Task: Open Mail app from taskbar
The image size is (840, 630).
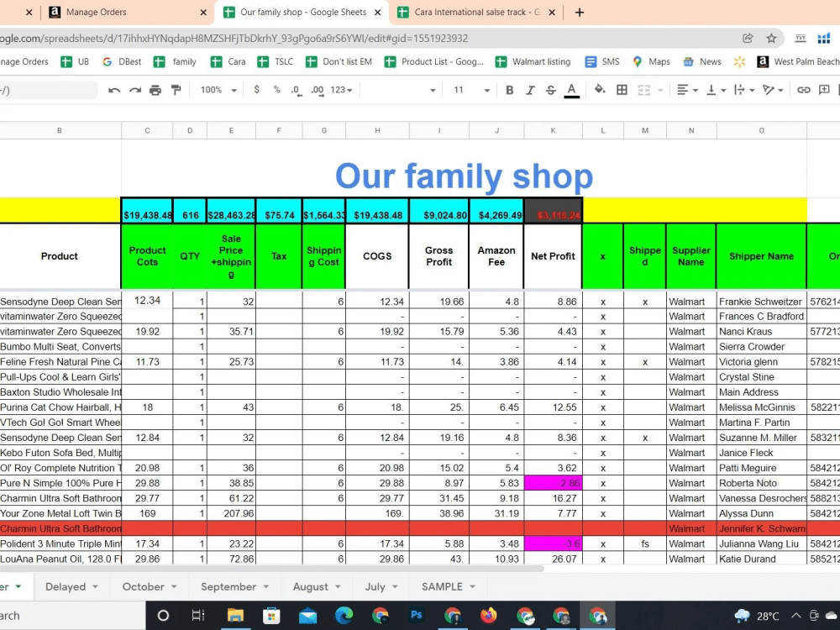Action: pyautogui.click(x=307, y=616)
